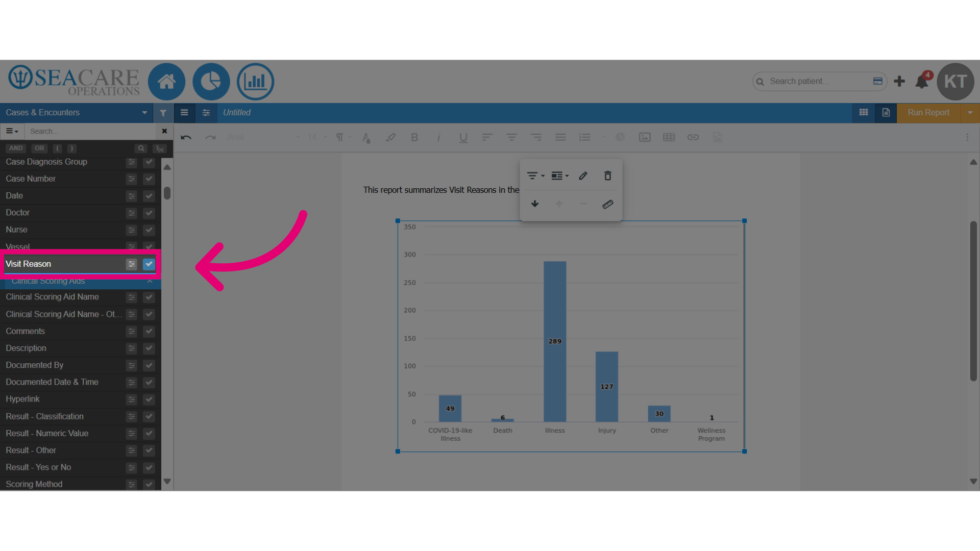Click the field list scrollbar down arrow
This screenshot has height=551, width=980.
167,482
